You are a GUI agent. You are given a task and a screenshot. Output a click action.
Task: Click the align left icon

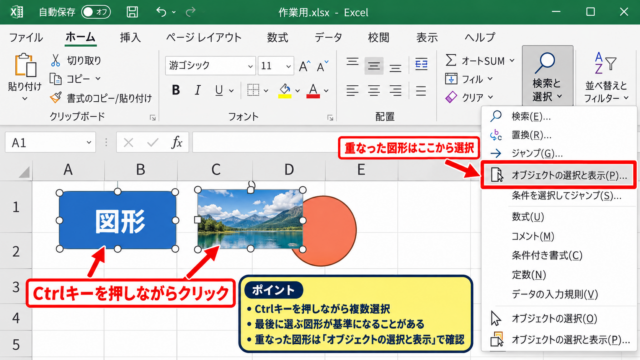(x=352, y=90)
